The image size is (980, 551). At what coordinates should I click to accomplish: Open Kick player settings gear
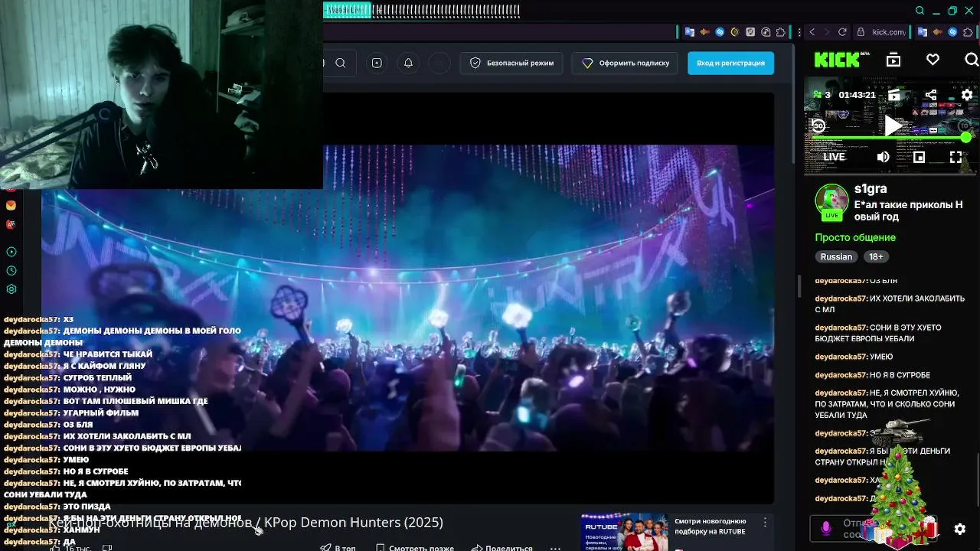point(966,95)
